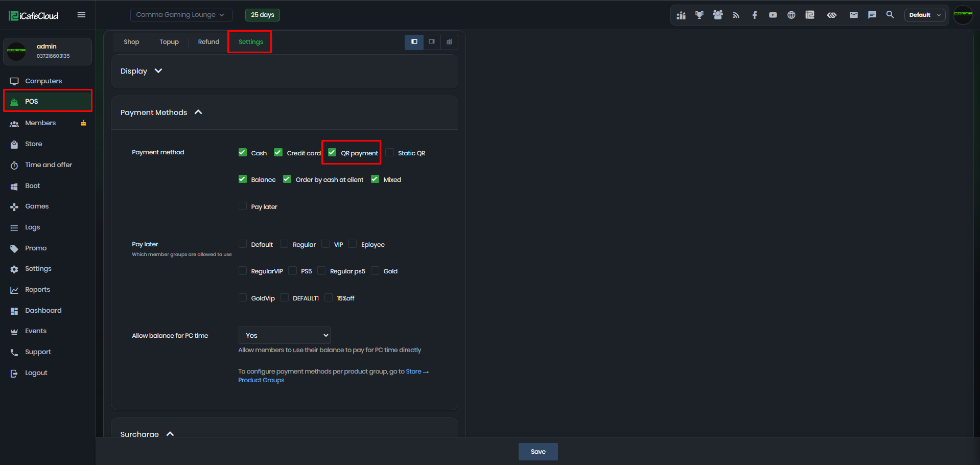The image size is (980, 465).
Task: Click the trophy icon in the top toolbar
Action: pyautogui.click(x=699, y=15)
